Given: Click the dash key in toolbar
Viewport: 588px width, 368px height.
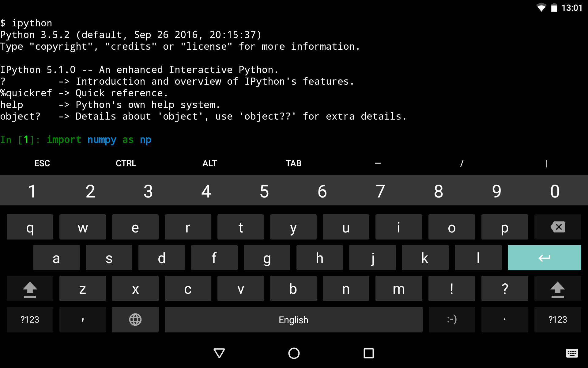Looking at the screenshot, I should pyautogui.click(x=378, y=163).
